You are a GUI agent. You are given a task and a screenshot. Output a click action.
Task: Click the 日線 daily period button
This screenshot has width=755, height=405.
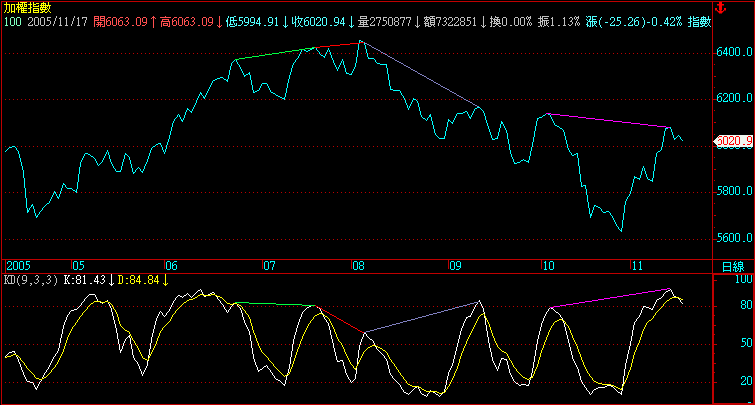(x=733, y=266)
